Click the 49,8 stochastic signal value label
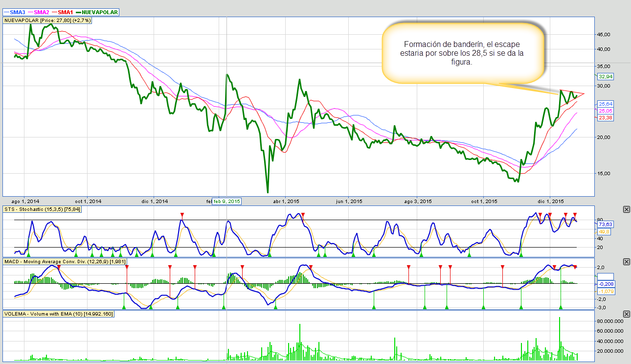Screen dimensions: 631x364 604,231
